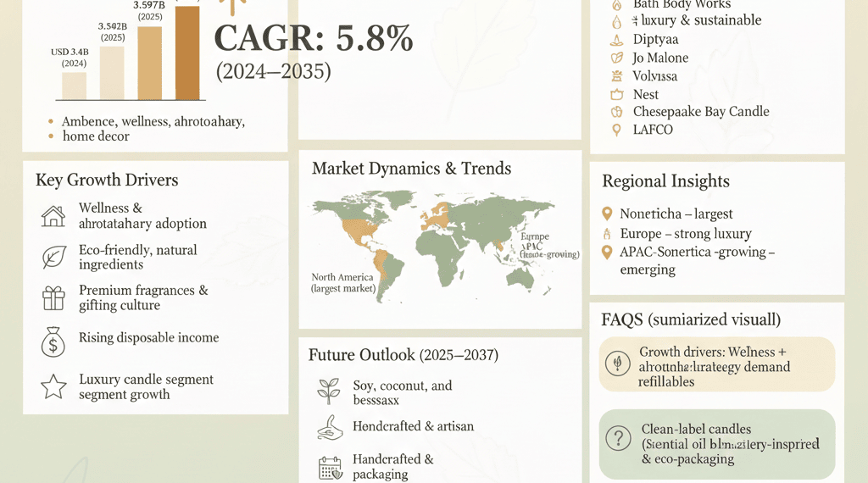Image resolution: width=868 pixels, height=483 pixels.
Task: Click the calendar icon beside Handcrafted & packaging
Action: point(331,468)
